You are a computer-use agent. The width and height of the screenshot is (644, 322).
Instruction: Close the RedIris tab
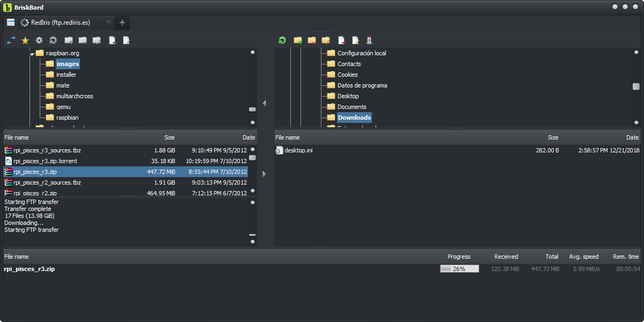click(x=108, y=23)
